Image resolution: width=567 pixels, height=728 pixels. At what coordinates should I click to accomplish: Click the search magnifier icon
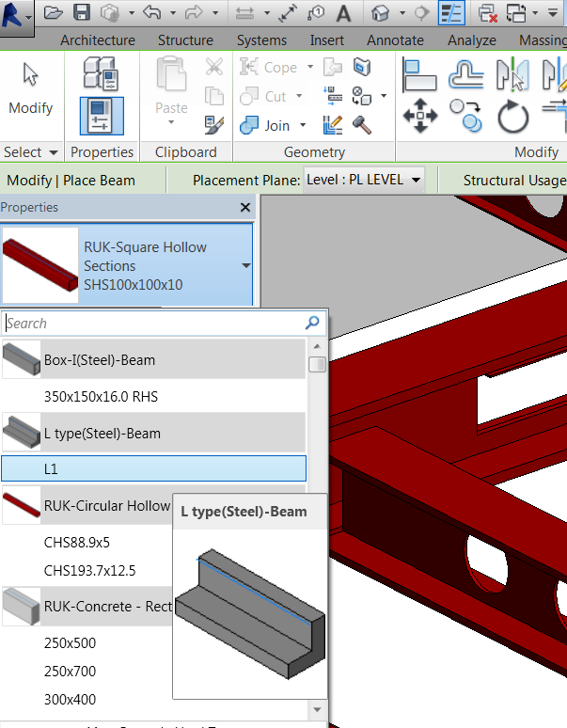tap(312, 323)
